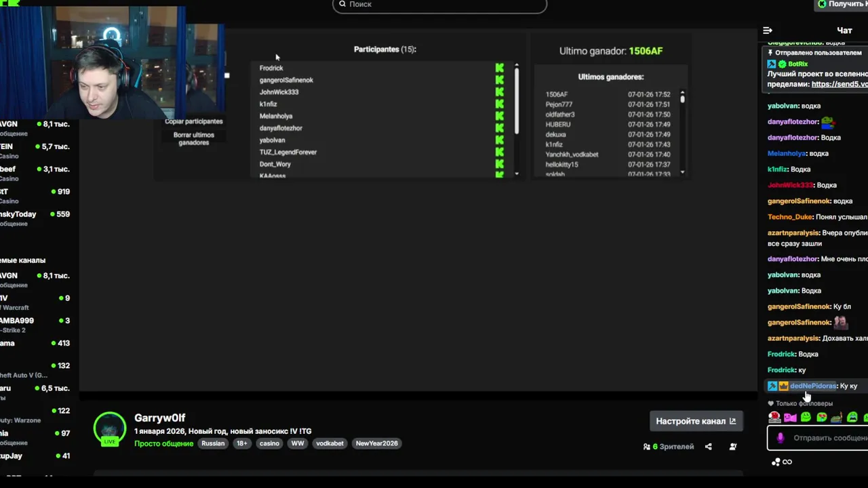Click the Чат header title
868x488 pixels.
[844, 30]
